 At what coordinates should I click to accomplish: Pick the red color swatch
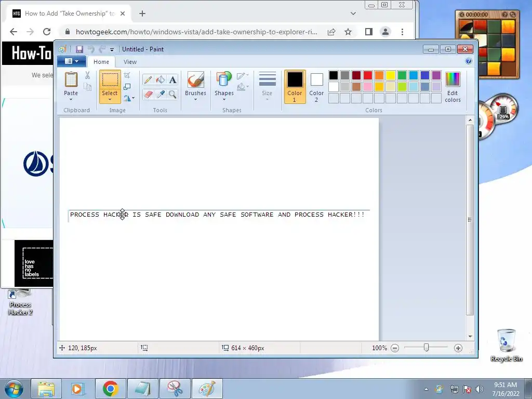(368, 75)
